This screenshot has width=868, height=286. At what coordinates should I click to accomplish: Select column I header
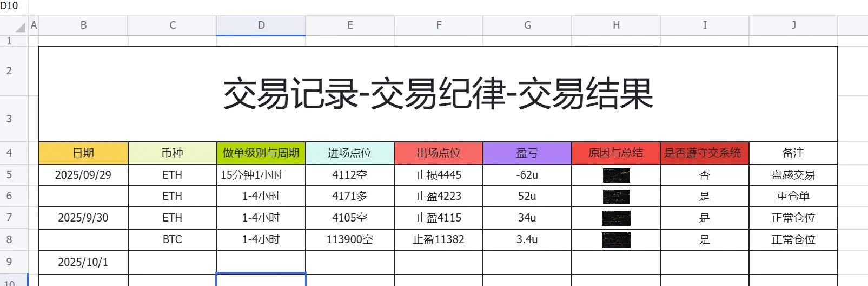(705, 25)
